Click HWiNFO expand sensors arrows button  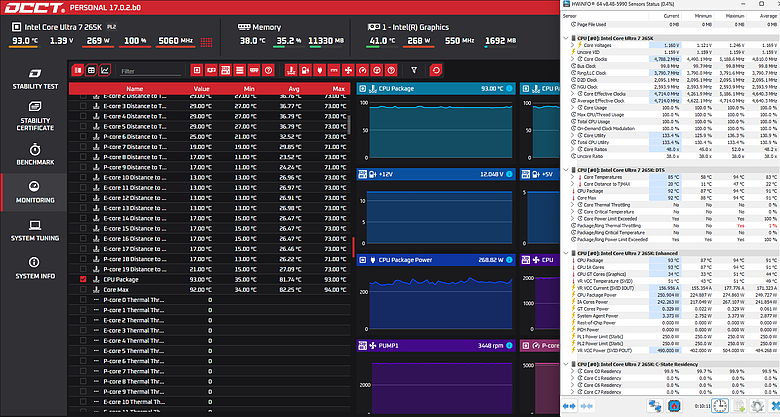[569, 406]
